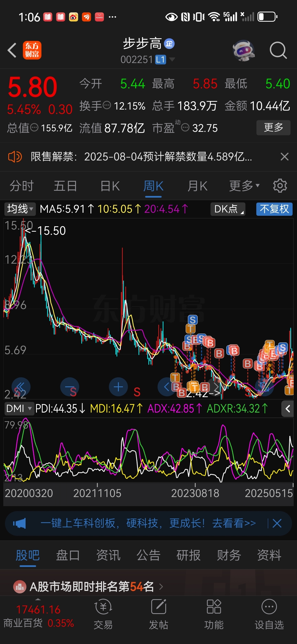The image size is (297, 644).
Task: Switch to the 资料 tab
Action: pos(269,555)
